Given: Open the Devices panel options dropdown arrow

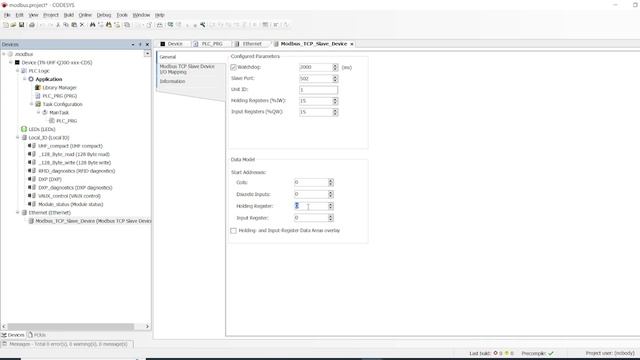Looking at the screenshot, I should 133,44.
